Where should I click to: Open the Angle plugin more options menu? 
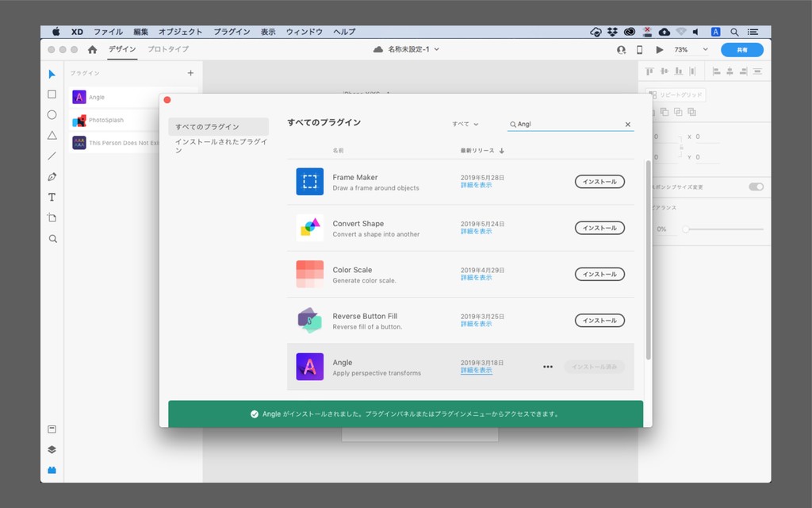[x=548, y=367]
